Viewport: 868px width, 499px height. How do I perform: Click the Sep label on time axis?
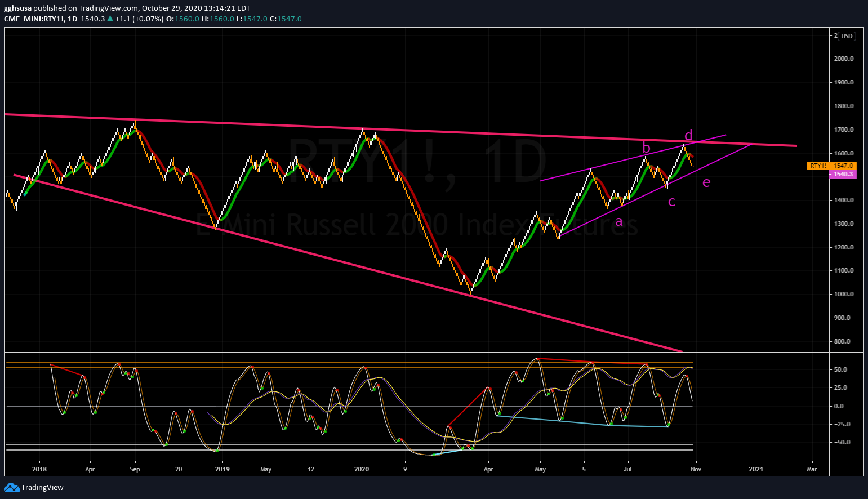coord(135,469)
